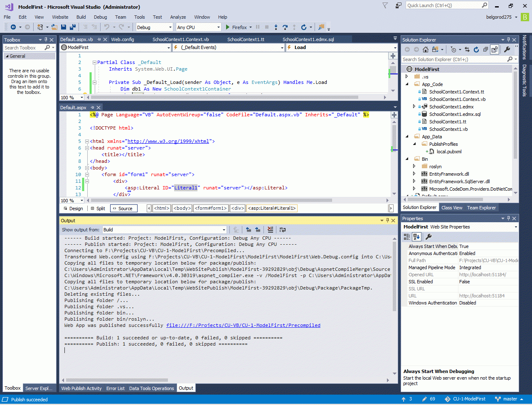Click the Refresh browser icon in the toolbar
The image size is (532, 405).
(x=304, y=27)
